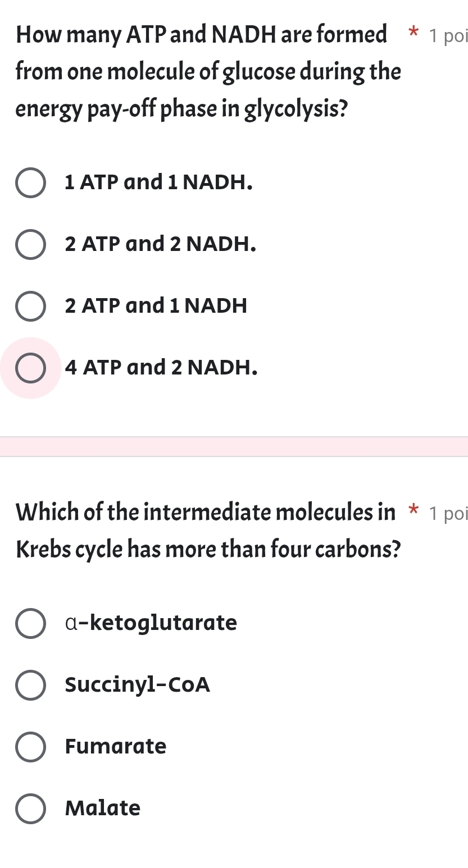Select the second option of the Krebs question
Viewport: 468px width, 868px height.
pyautogui.click(x=31, y=684)
